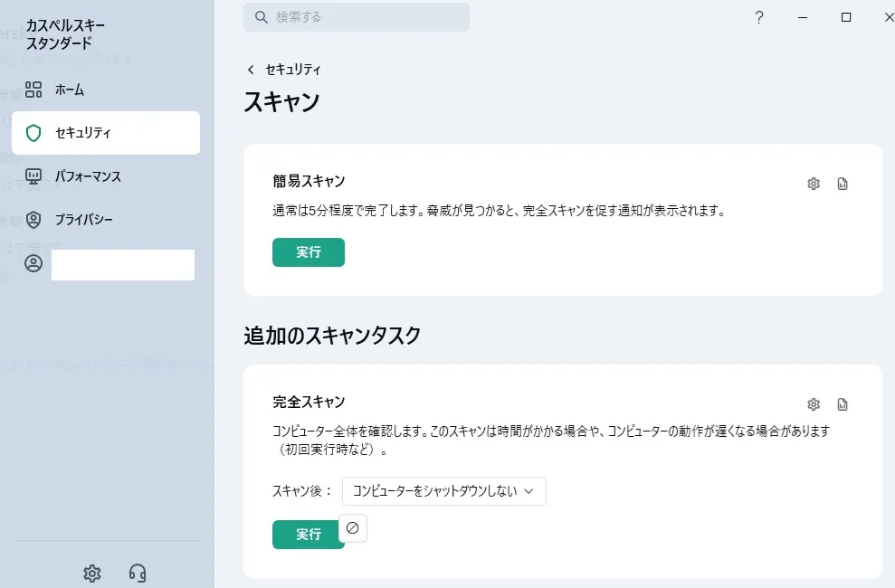Go back using the chevron arrow
The image size is (895, 588).
pos(251,70)
